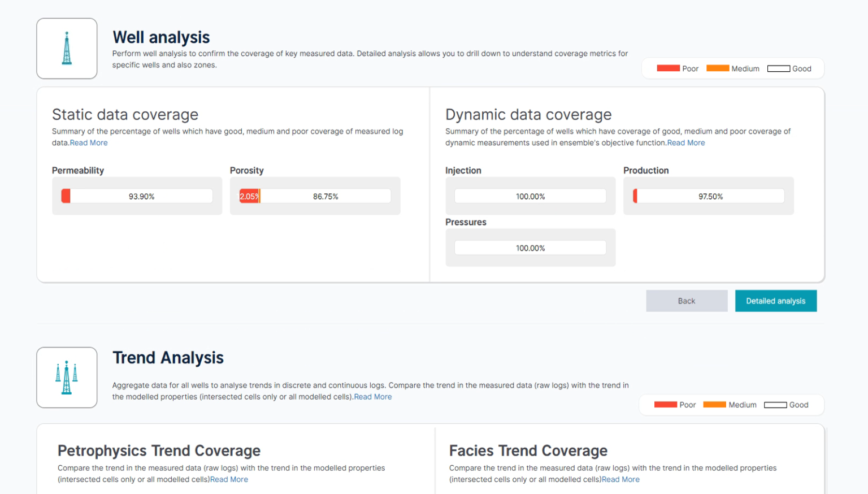Screen dimensions: 868x494
Task: Select the Production 97.50% coverage bar
Action: click(x=709, y=196)
